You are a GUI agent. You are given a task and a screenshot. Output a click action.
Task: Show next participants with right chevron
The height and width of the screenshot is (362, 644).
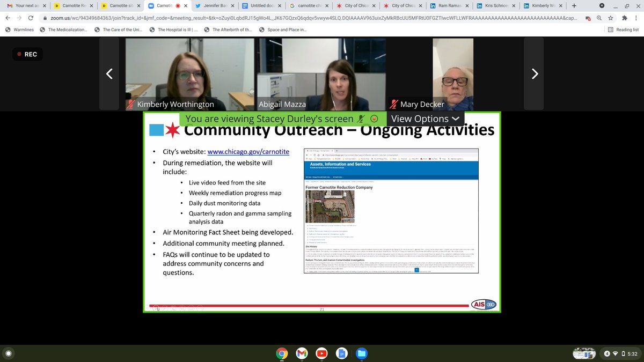pos(535,74)
